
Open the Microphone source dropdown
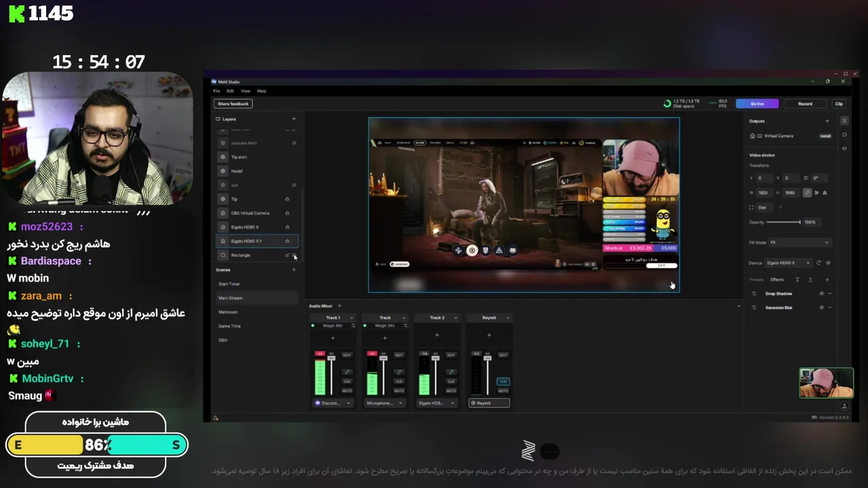384,403
